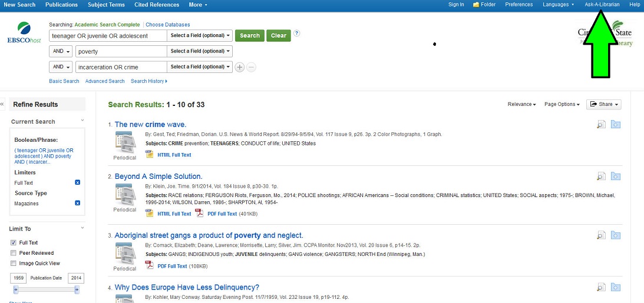
Task: Click the 'teenager OR juvenile OR adolescent' search box
Action: tap(108, 36)
